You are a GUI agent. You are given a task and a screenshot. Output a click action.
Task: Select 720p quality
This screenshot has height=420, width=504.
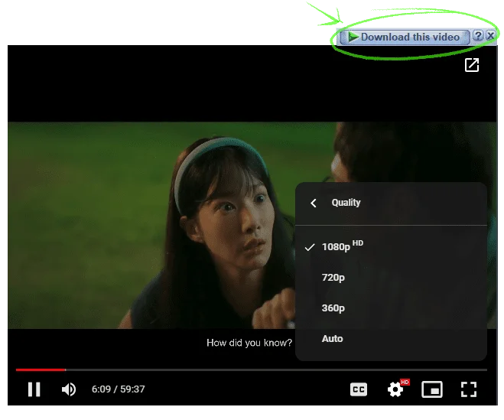(391, 278)
